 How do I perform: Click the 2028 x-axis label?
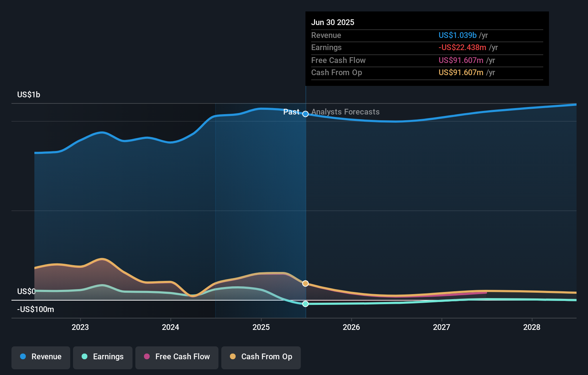[x=532, y=327]
